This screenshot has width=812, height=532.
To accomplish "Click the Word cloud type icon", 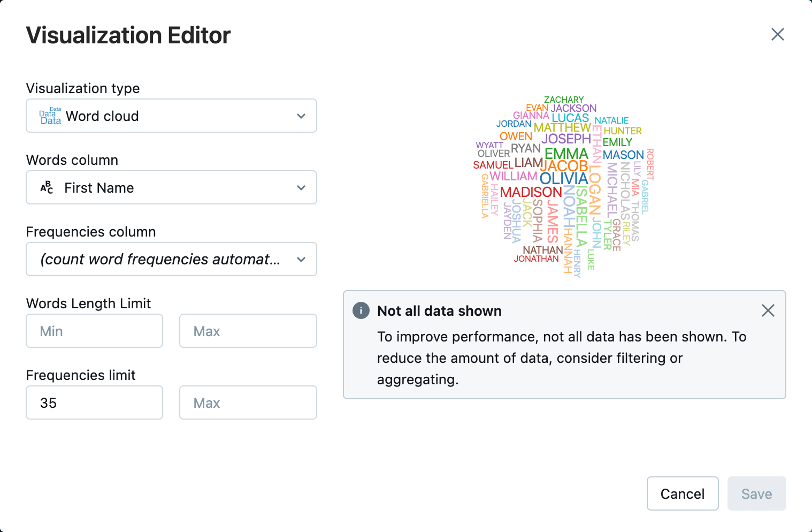I will [x=50, y=116].
